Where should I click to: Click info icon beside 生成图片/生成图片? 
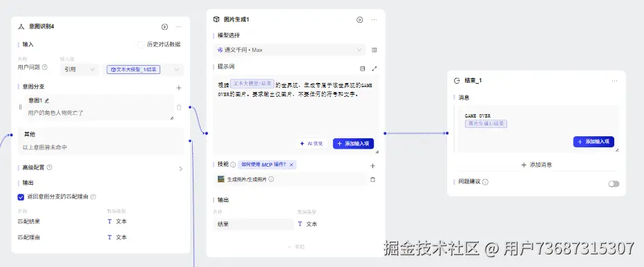point(271,179)
